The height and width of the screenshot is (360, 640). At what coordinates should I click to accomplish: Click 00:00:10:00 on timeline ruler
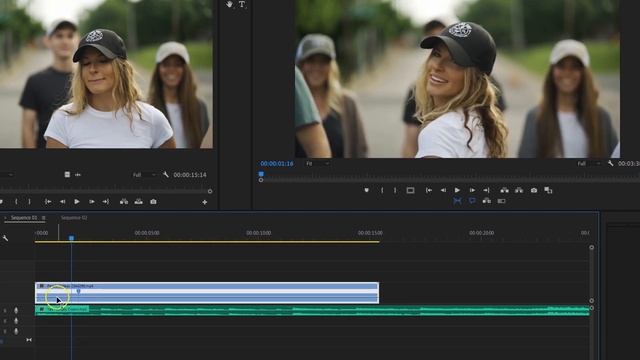point(258,233)
